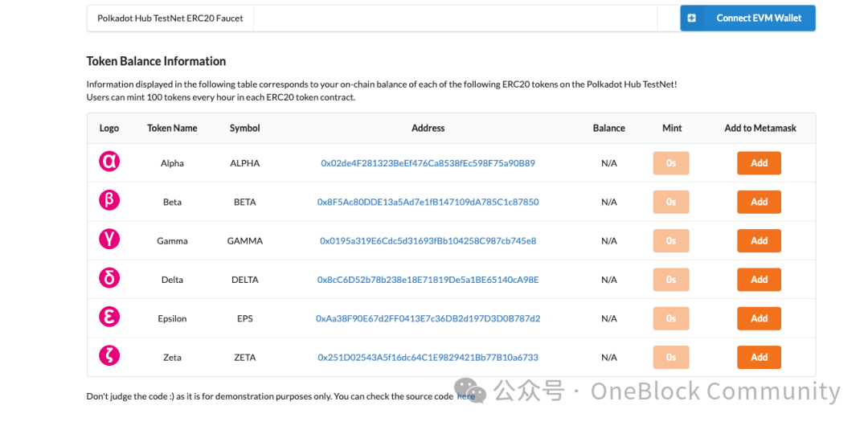
Task: Open the EPS contract address link
Action: pyautogui.click(x=428, y=318)
